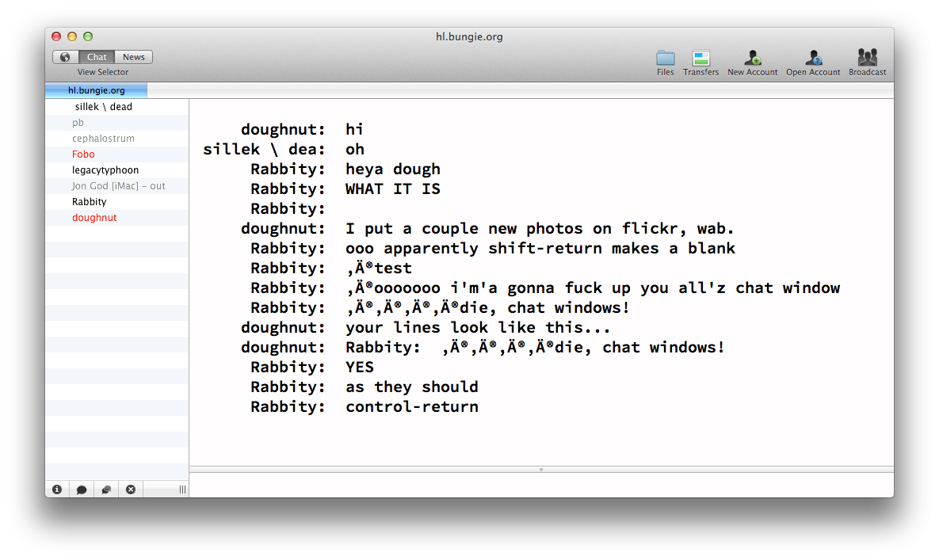This screenshot has width=939, height=560.
Task: Select user Rabbity in the user list
Action: [x=116, y=202]
